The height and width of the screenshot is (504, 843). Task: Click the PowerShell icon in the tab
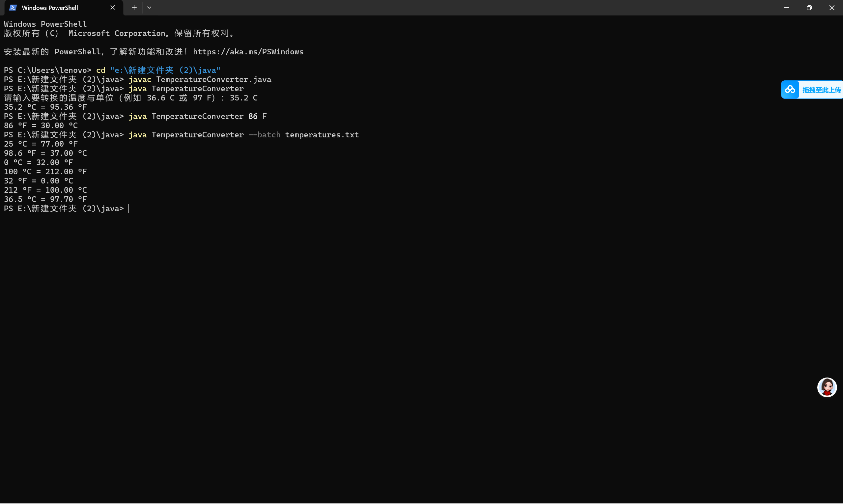13,8
